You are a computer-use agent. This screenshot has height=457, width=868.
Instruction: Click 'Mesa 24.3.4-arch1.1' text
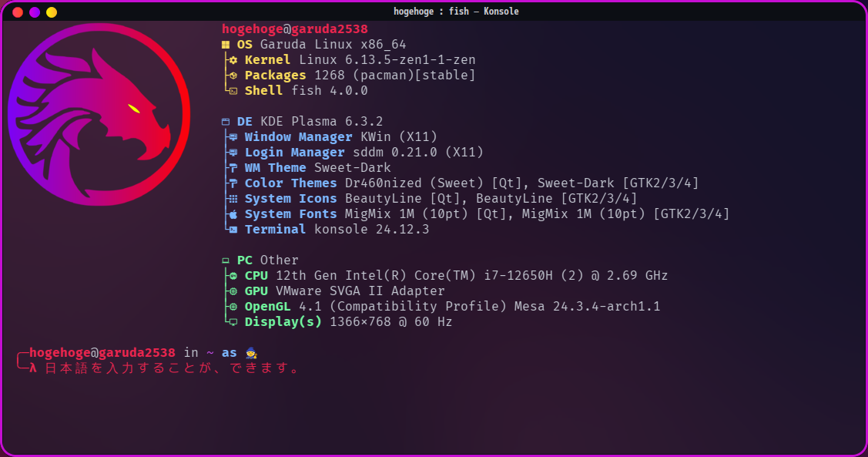pos(587,306)
